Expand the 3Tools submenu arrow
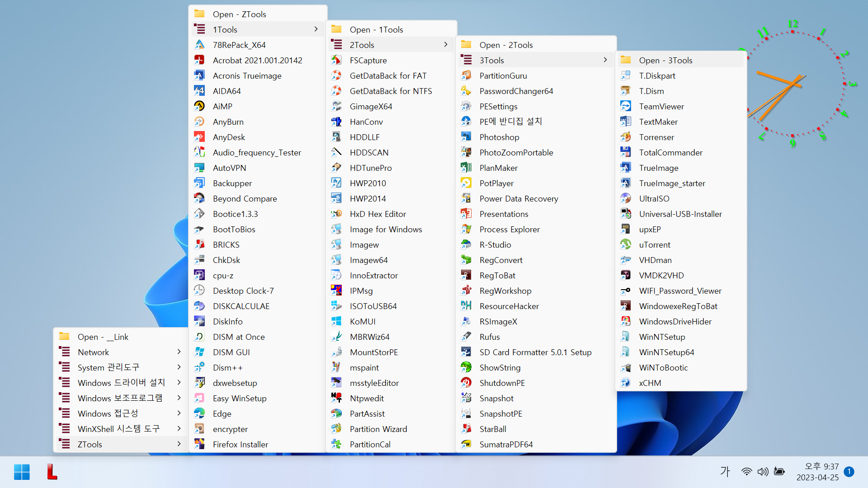The width and height of the screenshot is (868, 488). 605,60
